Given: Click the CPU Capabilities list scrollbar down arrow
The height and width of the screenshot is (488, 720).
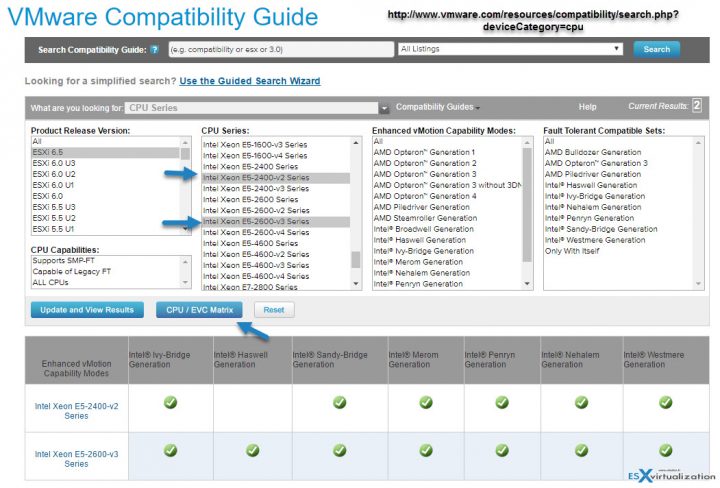Looking at the screenshot, I should [185, 282].
